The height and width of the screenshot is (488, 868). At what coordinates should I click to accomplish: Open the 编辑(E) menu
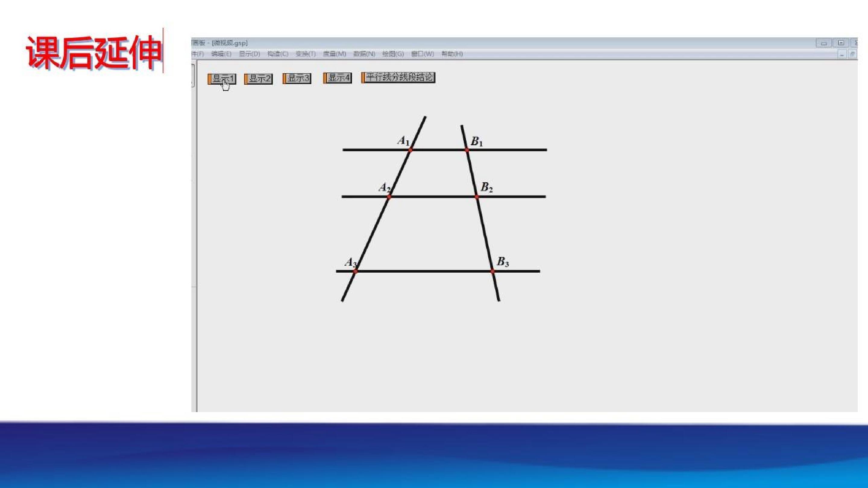coord(221,54)
